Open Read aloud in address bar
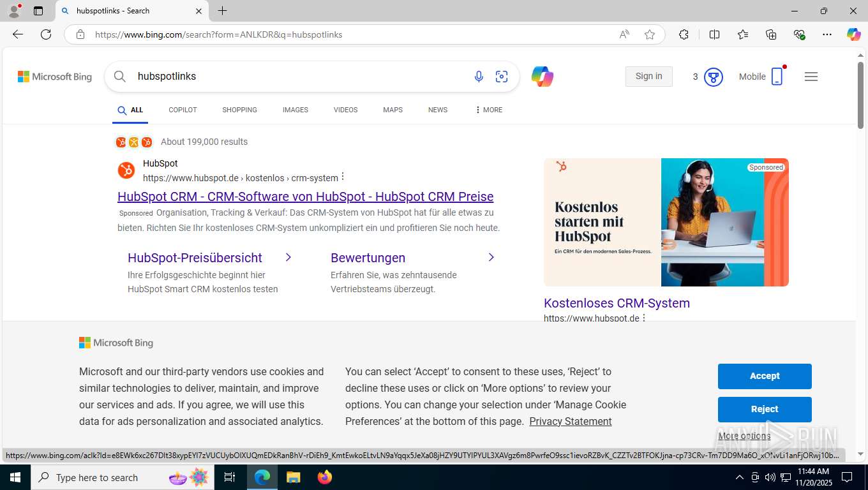The image size is (868, 490). click(624, 34)
